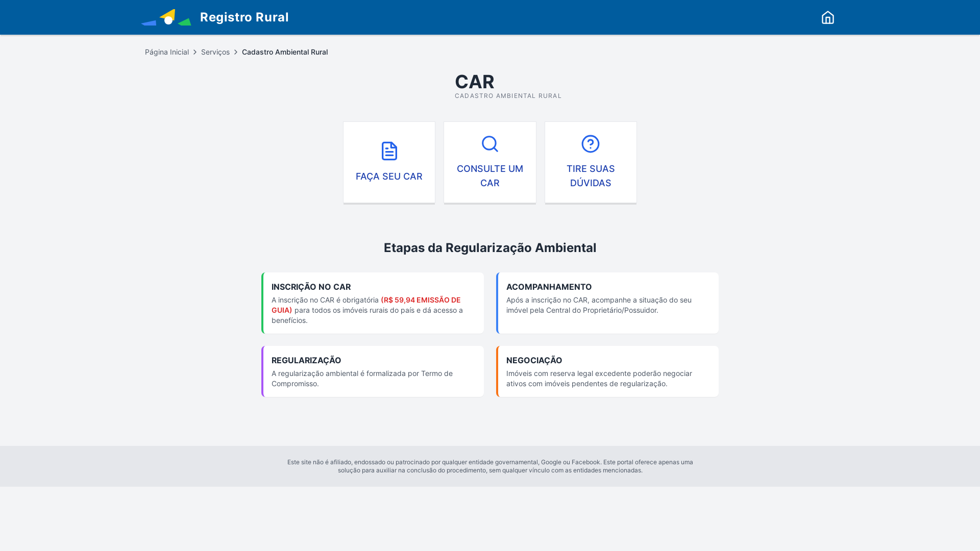Click the NEGOCIAÇÃO card heading

coord(534,360)
